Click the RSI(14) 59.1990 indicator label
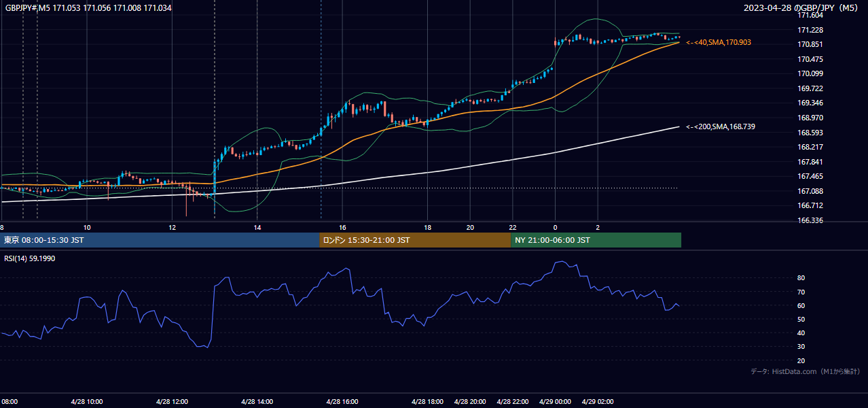 [30, 258]
